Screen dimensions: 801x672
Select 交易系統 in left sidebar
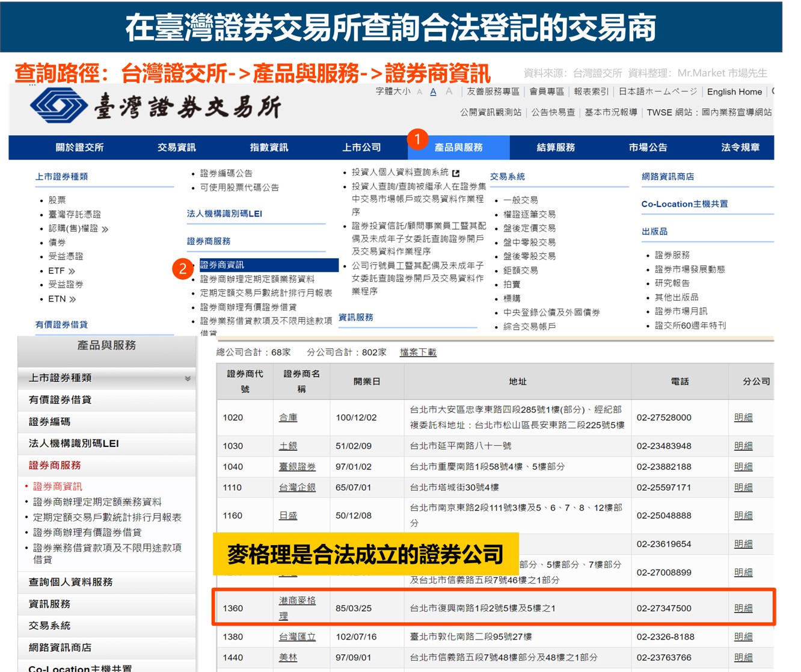(x=107, y=626)
